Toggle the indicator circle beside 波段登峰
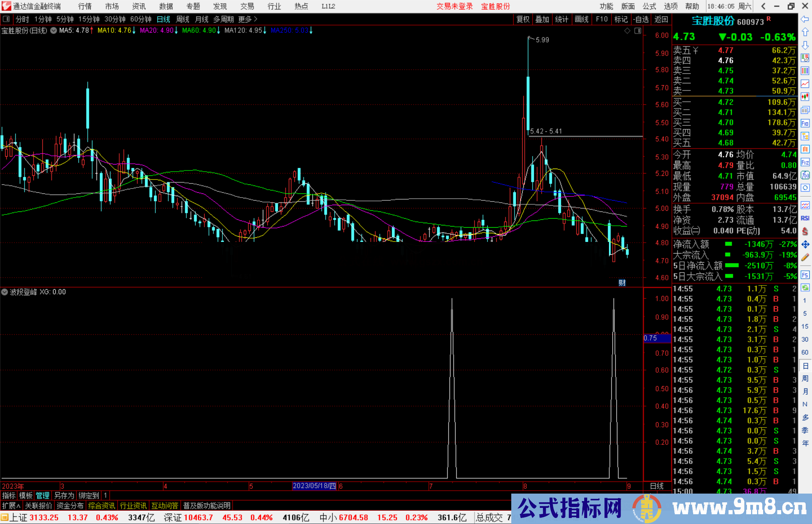Screen dimensions: 812x524 pyautogui.click(x=5, y=292)
